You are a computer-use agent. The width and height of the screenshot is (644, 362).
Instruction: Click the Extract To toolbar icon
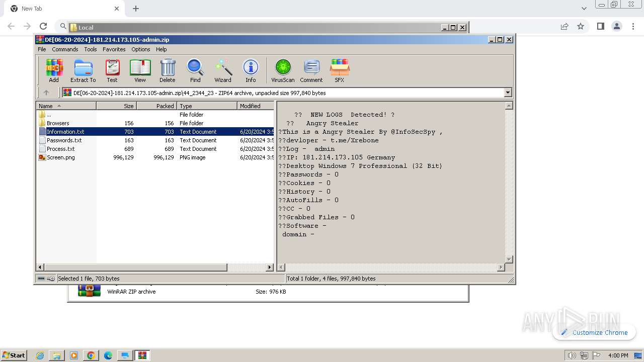(x=83, y=70)
